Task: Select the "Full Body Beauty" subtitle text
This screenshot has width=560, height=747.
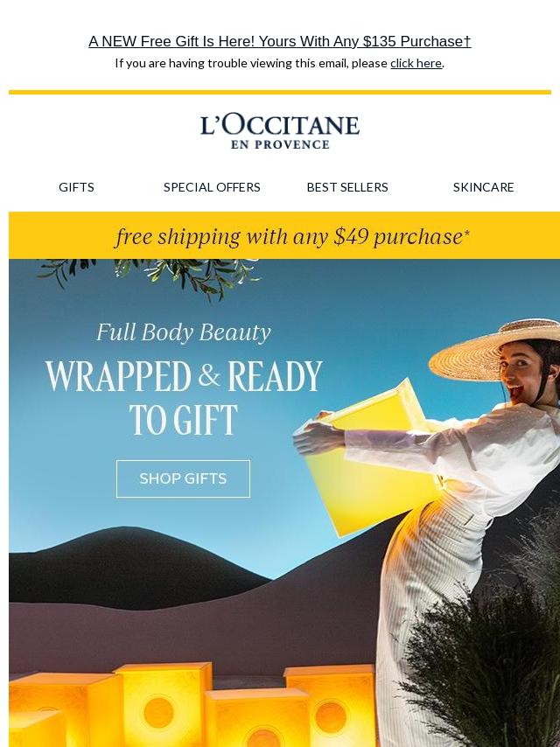Action: [x=184, y=332]
